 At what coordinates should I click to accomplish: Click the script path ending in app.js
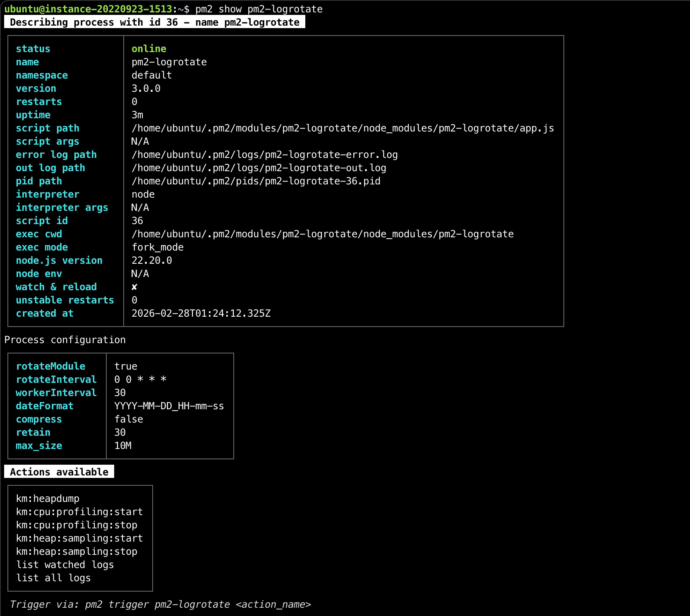(343, 128)
